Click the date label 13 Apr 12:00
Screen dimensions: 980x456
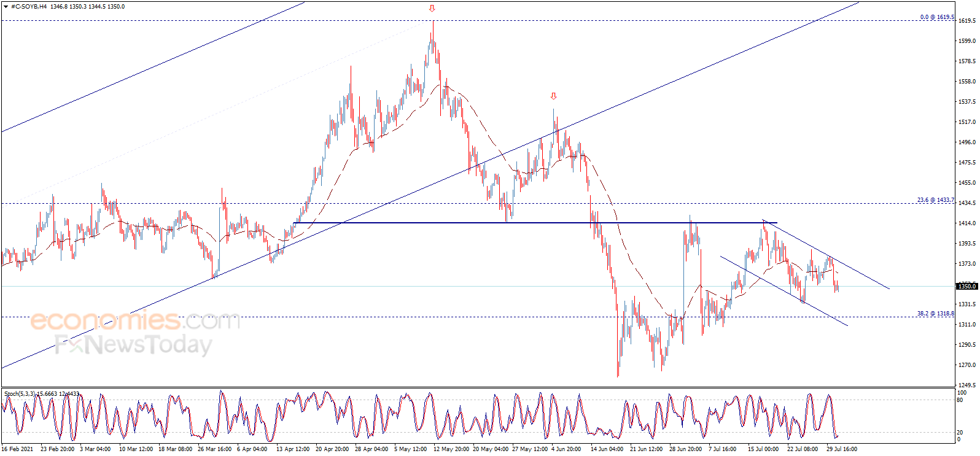point(293,449)
